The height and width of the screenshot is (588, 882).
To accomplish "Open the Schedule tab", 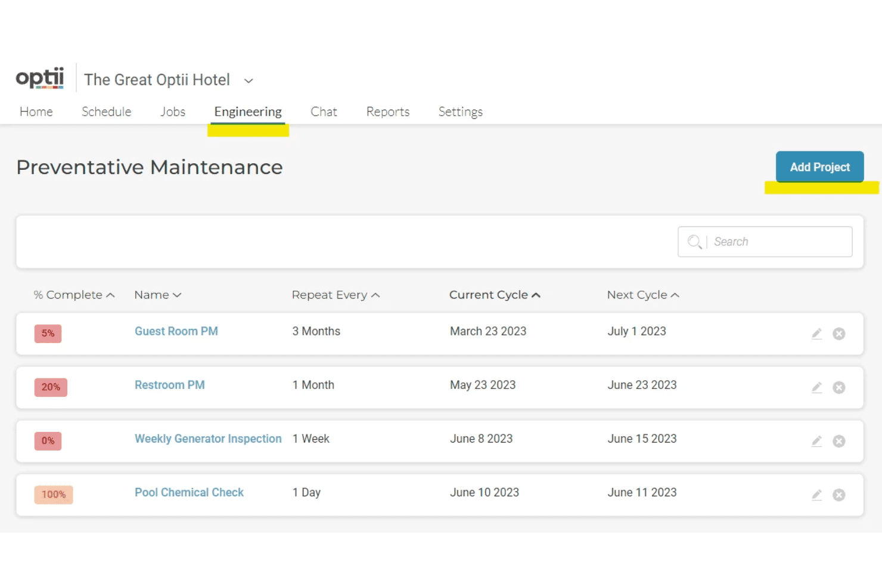I will pyautogui.click(x=107, y=111).
